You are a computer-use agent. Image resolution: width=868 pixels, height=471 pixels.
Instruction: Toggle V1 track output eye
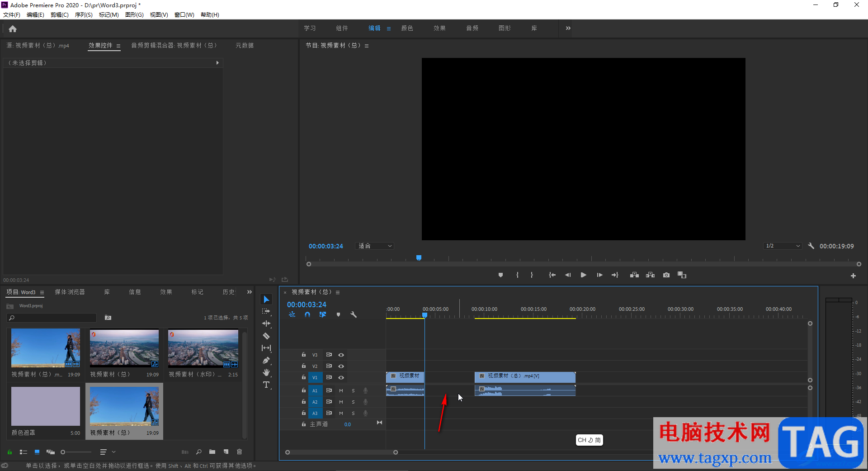point(341,377)
